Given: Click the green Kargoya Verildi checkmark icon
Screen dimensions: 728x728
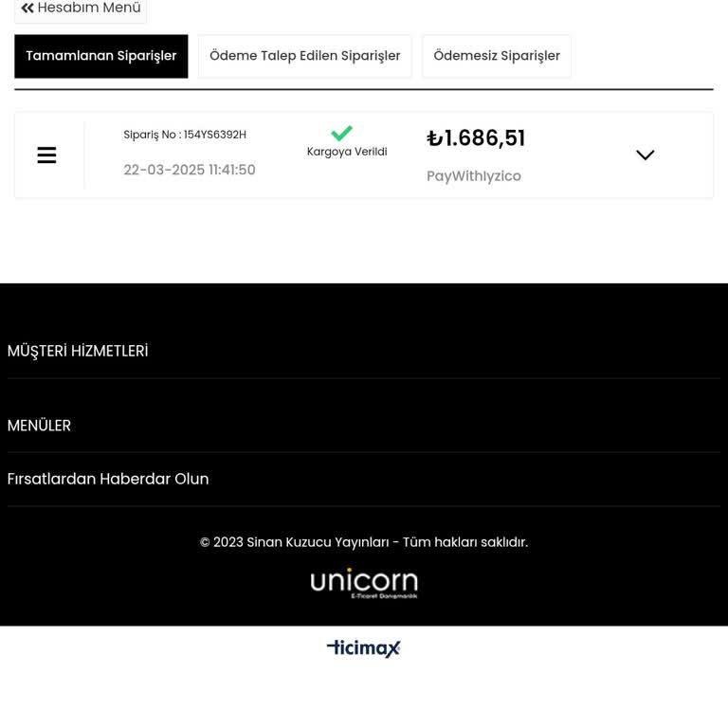Looking at the screenshot, I should [x=341, y=134].
